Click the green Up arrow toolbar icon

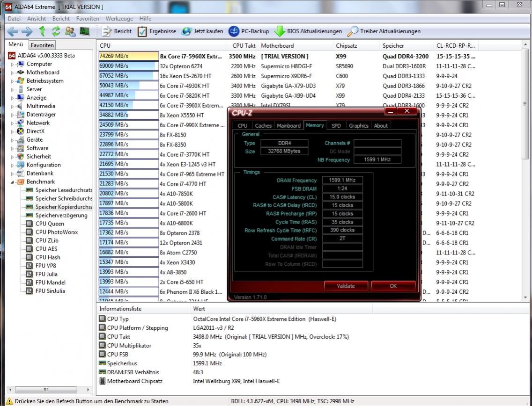tap(42, 31)
